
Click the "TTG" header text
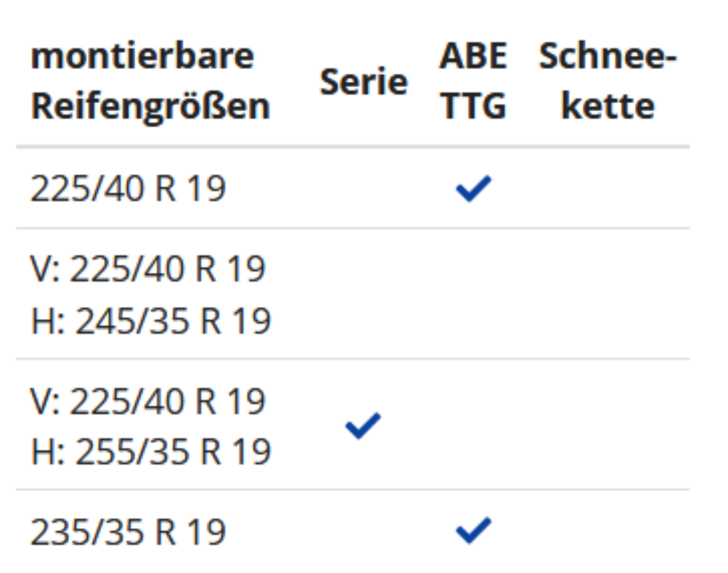pos(473,106)
